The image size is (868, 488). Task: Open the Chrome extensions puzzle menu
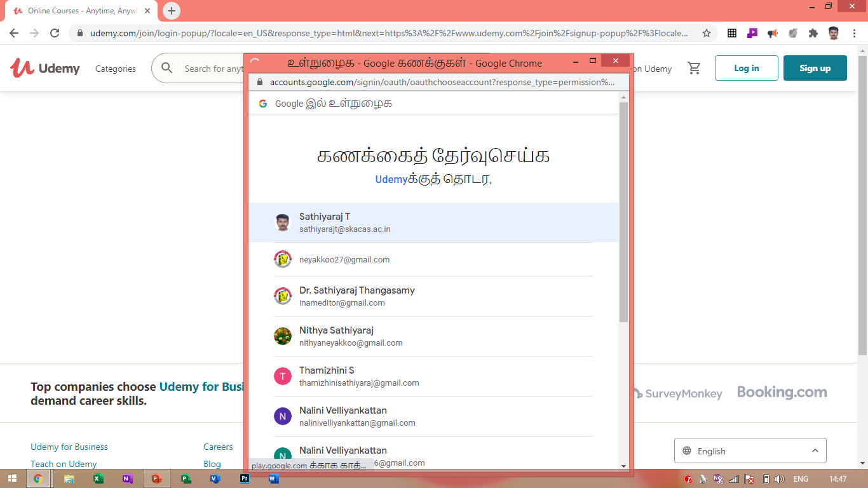coord(813,33)
